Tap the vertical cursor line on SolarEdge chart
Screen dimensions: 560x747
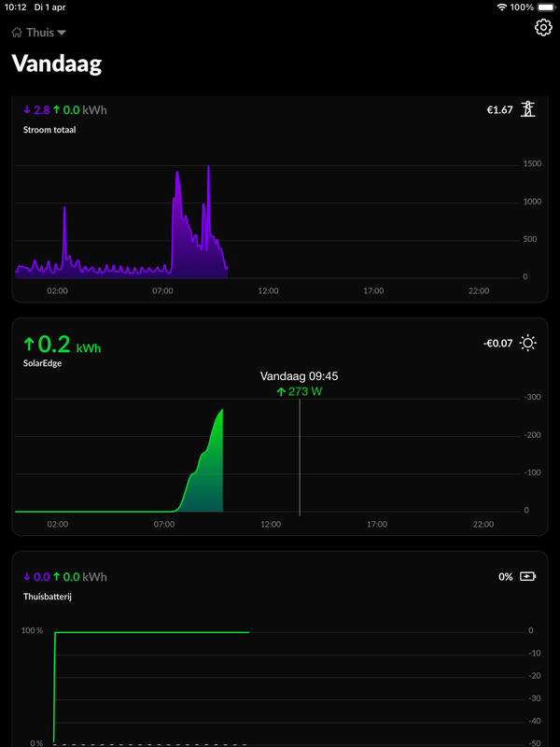point(300,458)
